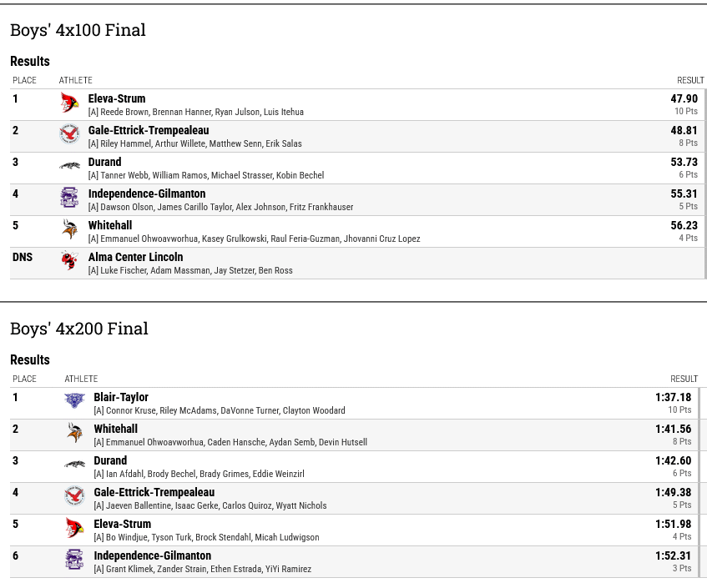Open Gale-Ettrick-Trempealeau link in 4x200 Final
This screenshot has height=588, width=707.
coord(154,492)
